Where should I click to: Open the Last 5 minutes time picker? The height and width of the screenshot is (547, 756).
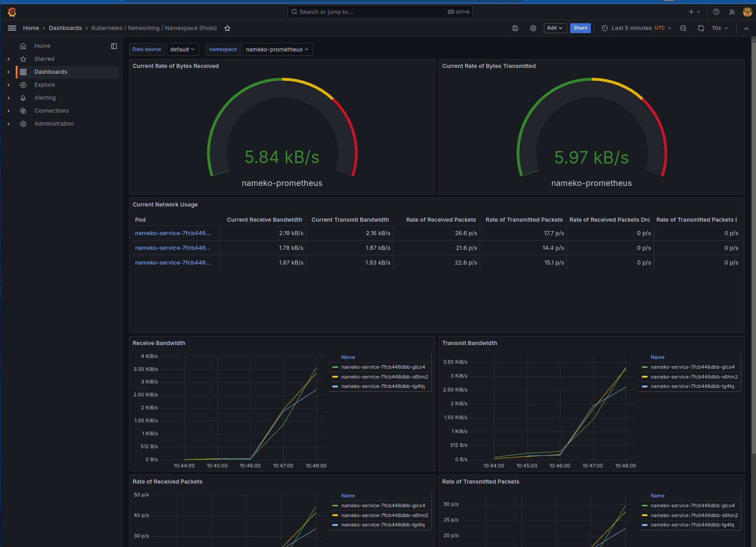pyautogui.click(x=636, y=28)
